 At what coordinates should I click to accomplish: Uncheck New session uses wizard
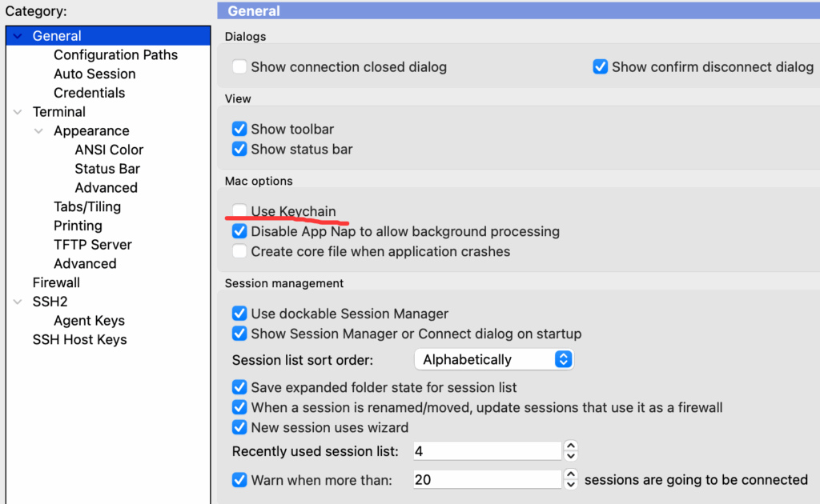coord(239,427)
